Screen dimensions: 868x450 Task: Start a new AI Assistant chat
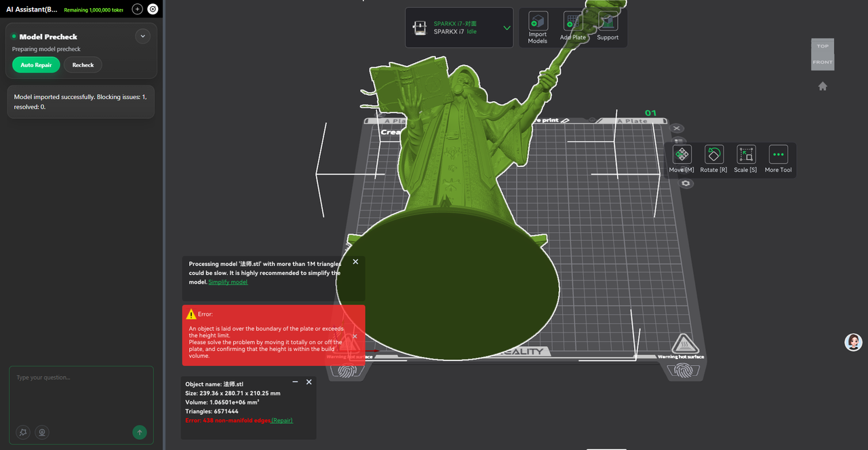click(x=138, y=10)
